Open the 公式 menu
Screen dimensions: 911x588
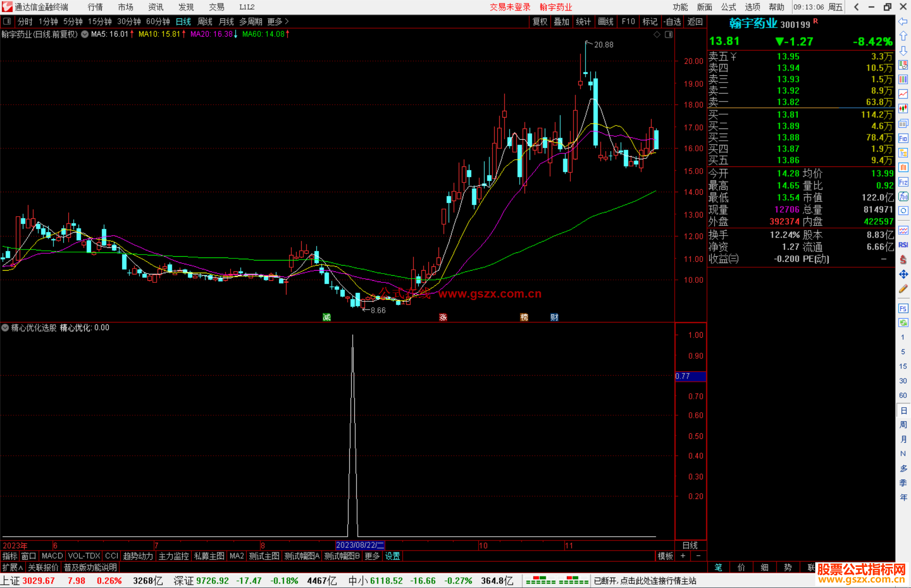(728, 7)
